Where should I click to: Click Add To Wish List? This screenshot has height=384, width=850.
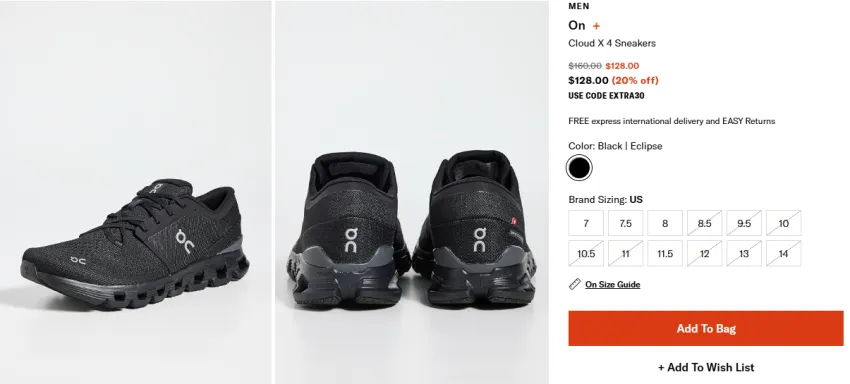coord(706,367)
